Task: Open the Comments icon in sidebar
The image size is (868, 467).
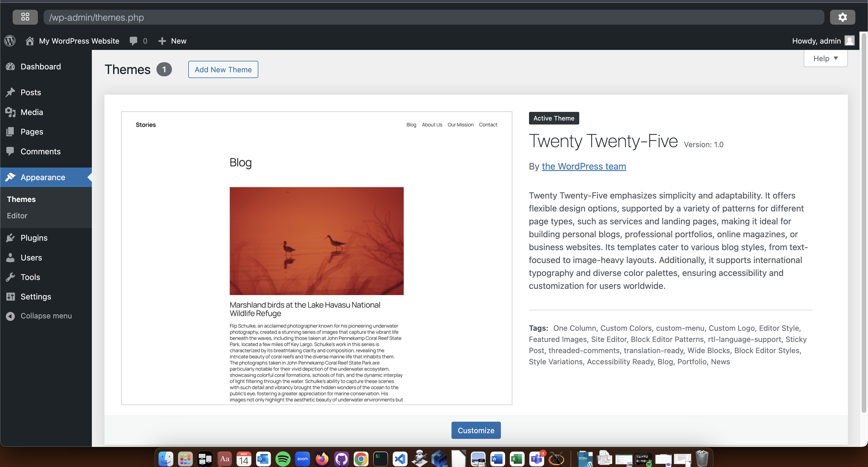Action: [11, 151]
